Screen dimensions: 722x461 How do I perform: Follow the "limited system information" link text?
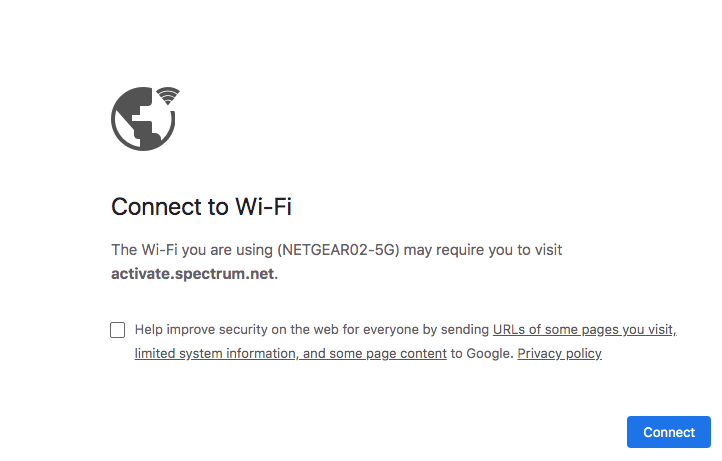coord(213,354)
